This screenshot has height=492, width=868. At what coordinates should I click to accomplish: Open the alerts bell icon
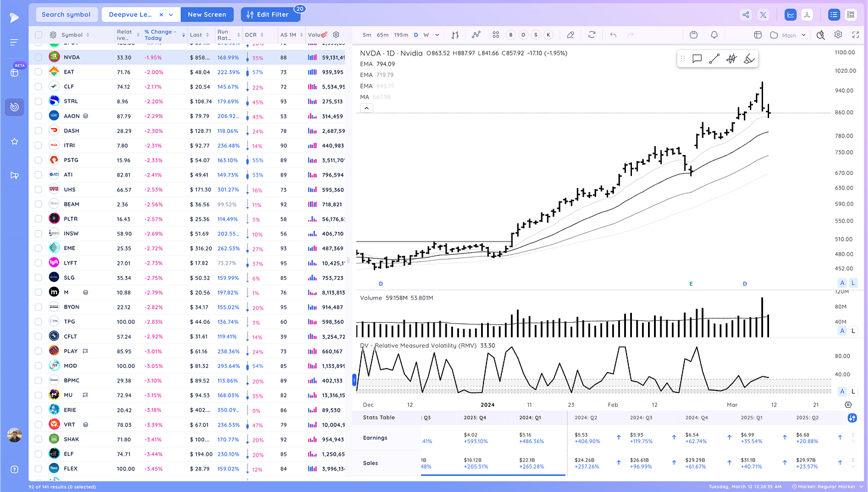click(714, 35)
